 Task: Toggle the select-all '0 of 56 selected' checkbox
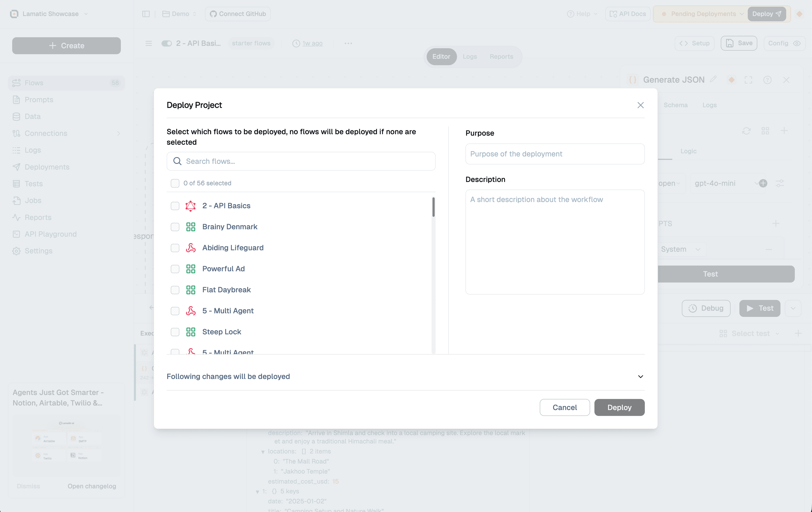tap(175, 183)
